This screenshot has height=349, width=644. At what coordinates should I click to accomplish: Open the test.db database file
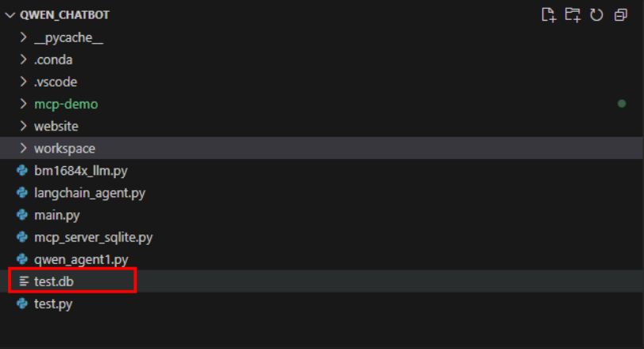54,281
